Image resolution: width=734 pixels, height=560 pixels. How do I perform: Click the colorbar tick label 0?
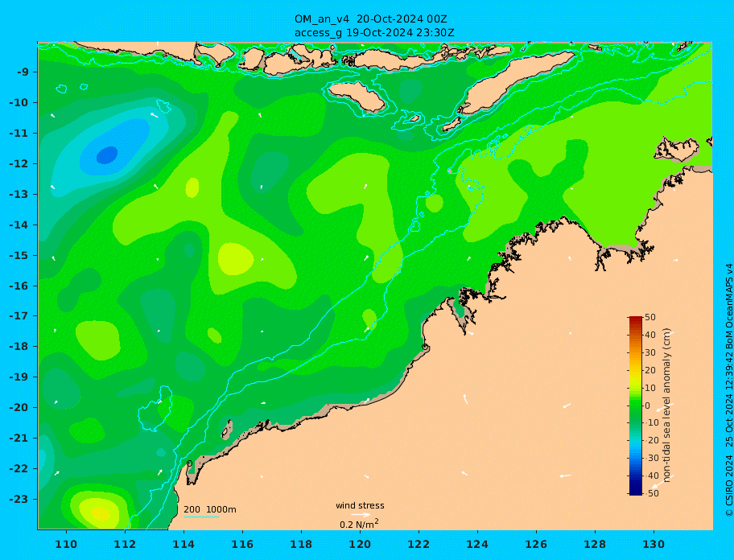pos(648,406)
